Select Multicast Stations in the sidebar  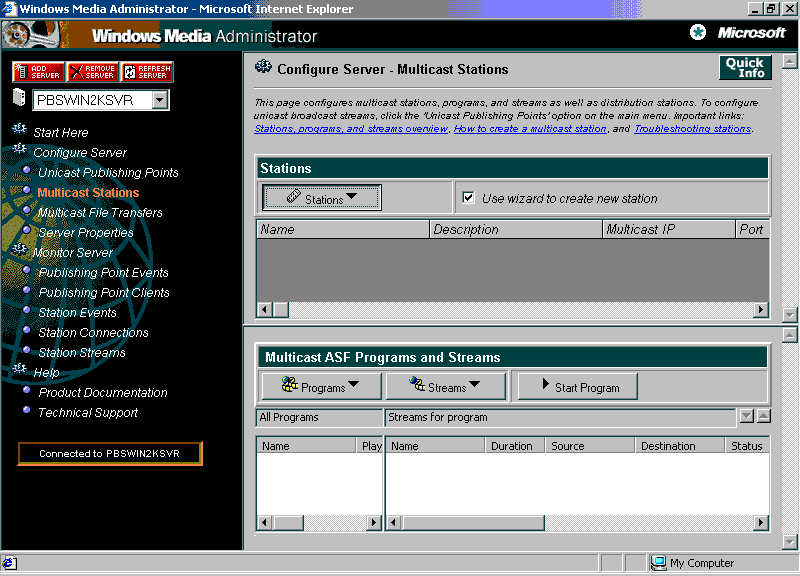pos(88,192)
